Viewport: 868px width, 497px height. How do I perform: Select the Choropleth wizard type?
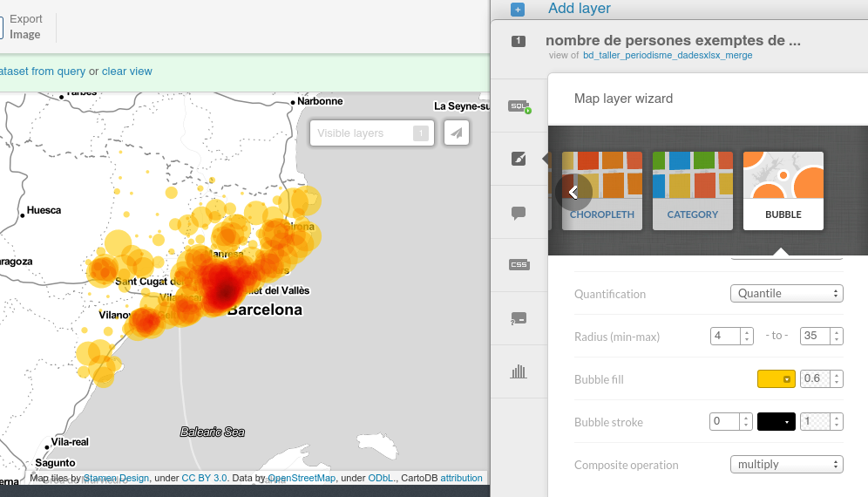click(602, 191)
